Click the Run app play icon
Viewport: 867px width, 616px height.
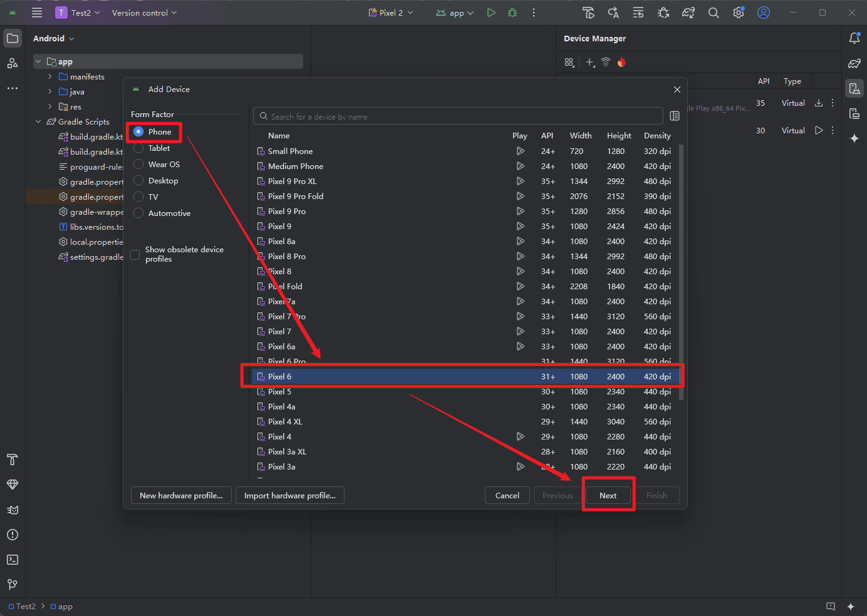[x=491, y=13]
